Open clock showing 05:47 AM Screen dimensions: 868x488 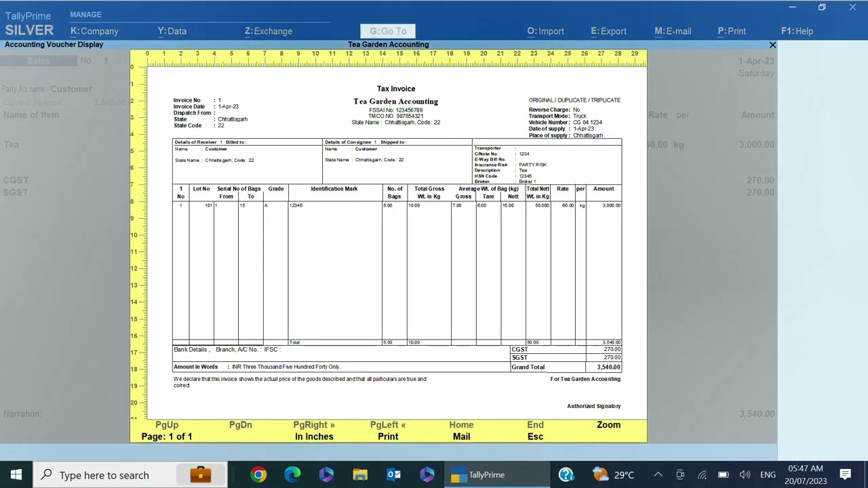click(x=806, y=475)
